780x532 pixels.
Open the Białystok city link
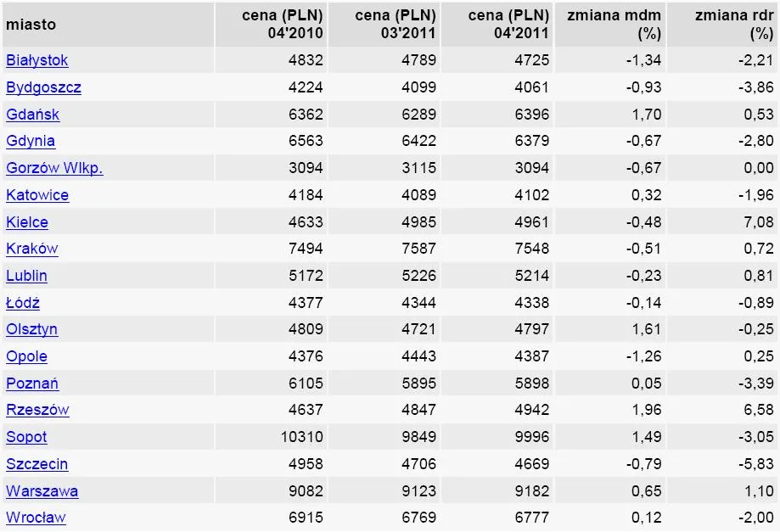coord(37,61)
